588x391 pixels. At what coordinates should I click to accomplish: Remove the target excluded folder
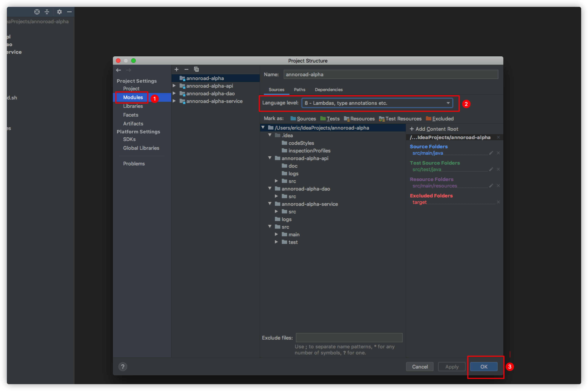tap(498, 202)
